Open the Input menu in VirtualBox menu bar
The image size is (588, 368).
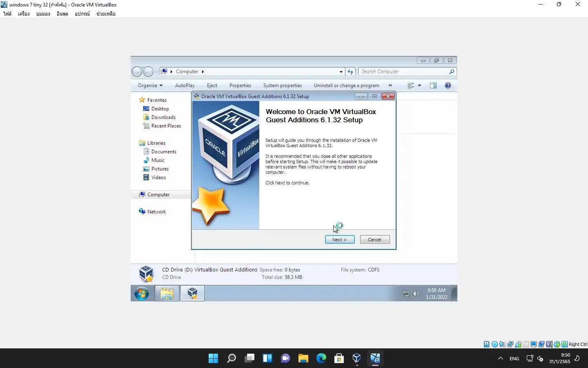(x=62, y=14)
